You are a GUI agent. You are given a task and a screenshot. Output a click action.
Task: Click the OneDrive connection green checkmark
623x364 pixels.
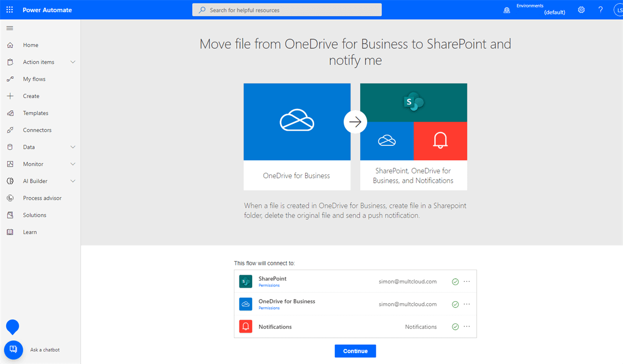tap(455, 304)
